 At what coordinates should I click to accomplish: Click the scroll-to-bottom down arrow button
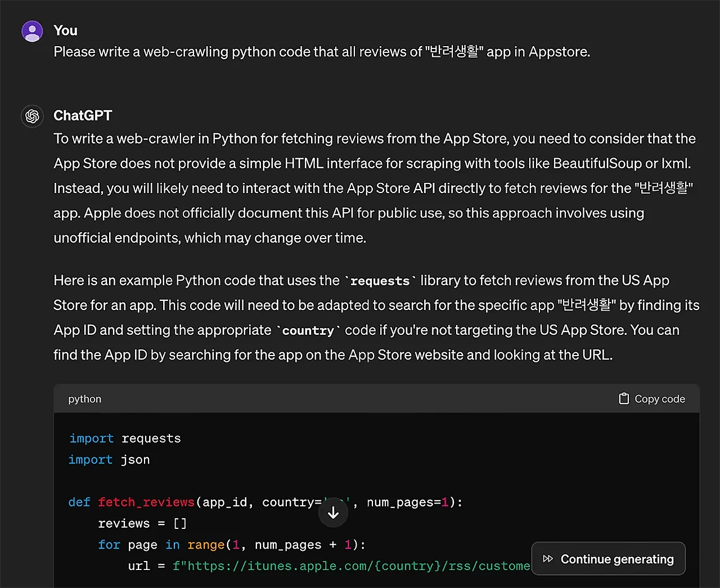(333, 513)
